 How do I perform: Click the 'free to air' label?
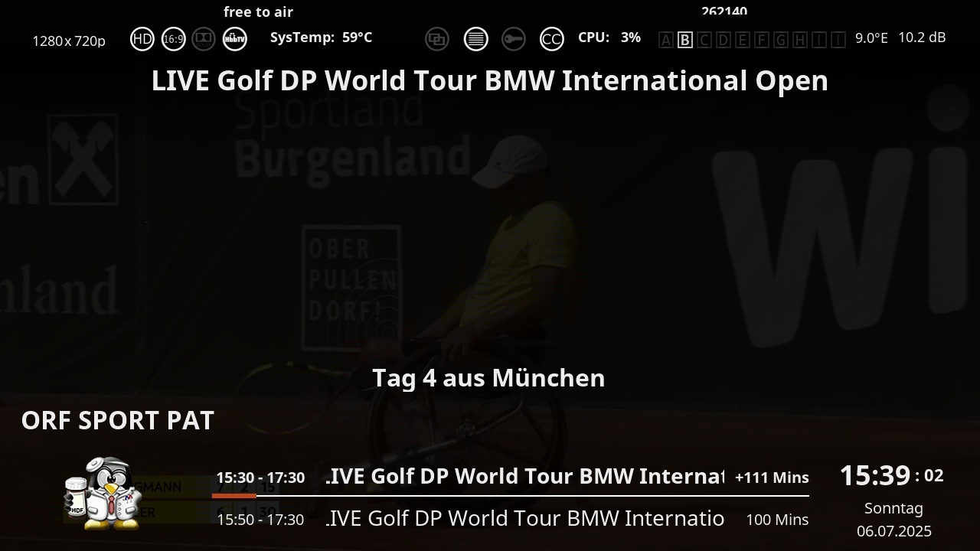point(259,11)
